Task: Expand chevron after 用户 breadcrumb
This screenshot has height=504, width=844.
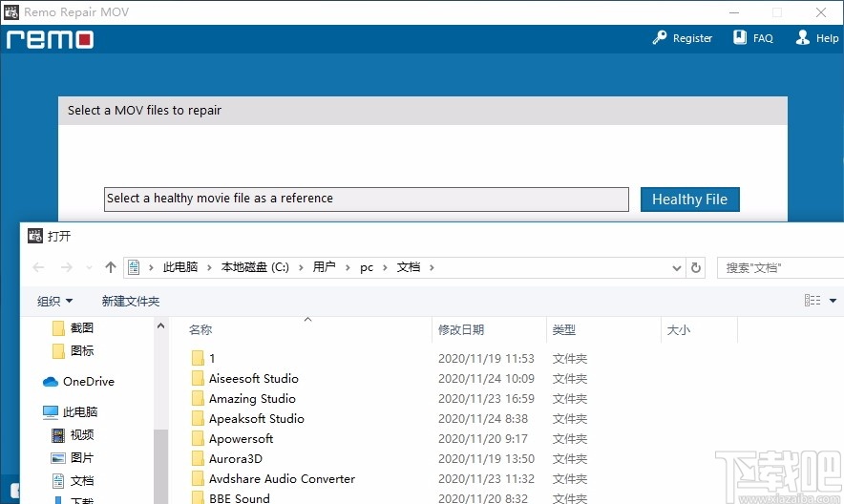Action: click(348, 267)
